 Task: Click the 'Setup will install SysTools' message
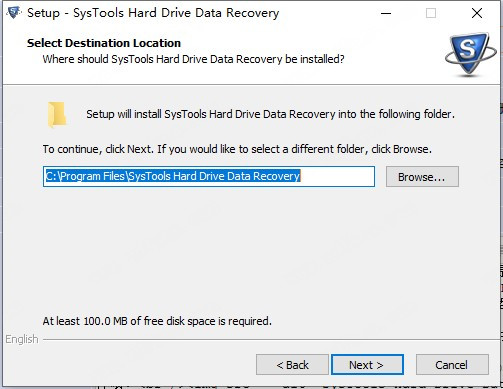pos(270,114)
